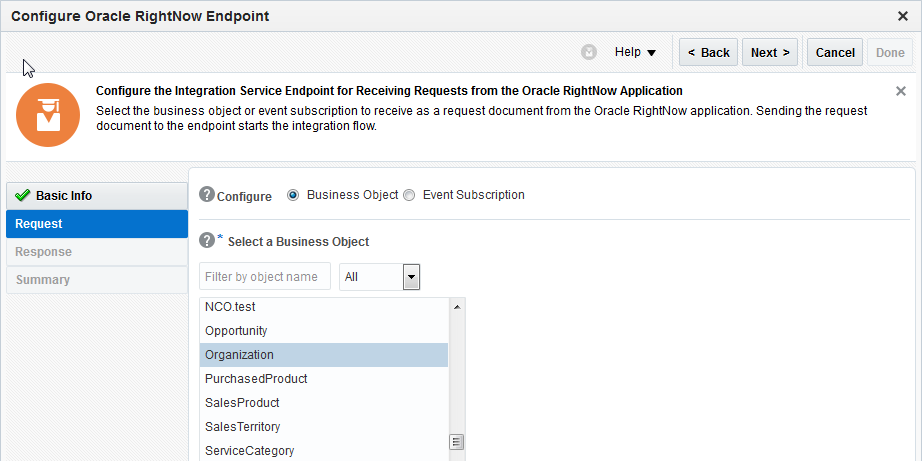Screen dimensions: 922x461
Task: Click the grey status icon left of Help
Action: (x=589, y=52)
